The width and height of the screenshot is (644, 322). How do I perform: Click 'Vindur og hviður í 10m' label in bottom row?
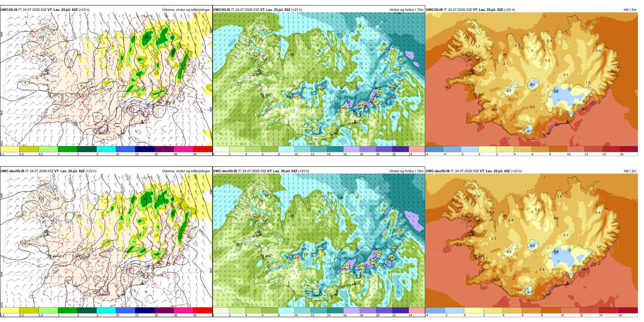click(406, 171)
